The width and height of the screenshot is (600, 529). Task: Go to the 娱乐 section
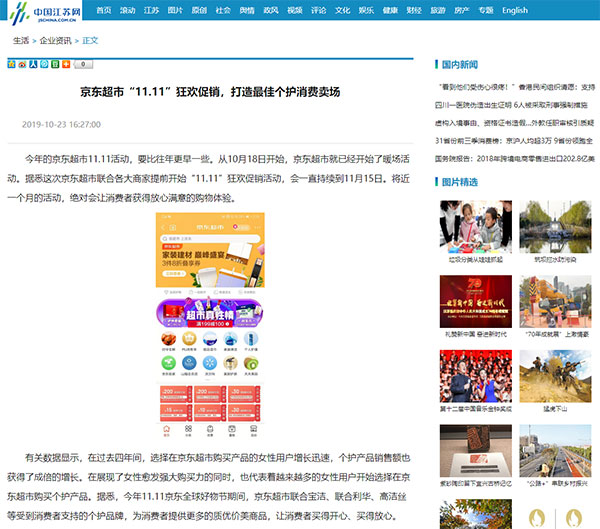[x=366, y=10]
